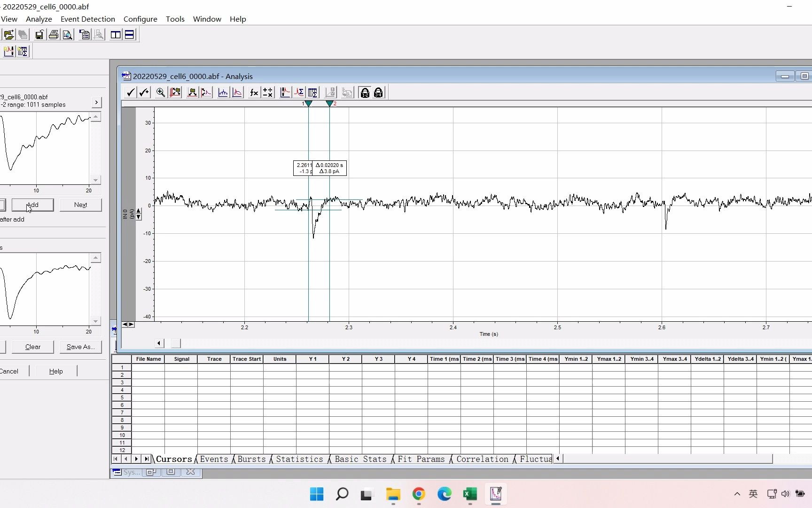Click the fx function icon
The height and width of the screenshot is (508, 812).
coord(254,93)
